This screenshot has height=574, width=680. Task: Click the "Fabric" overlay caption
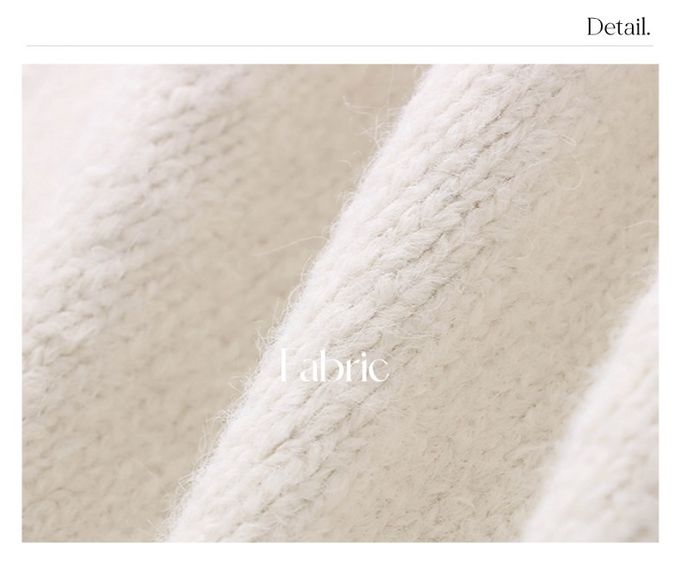[x=334, y=365]
